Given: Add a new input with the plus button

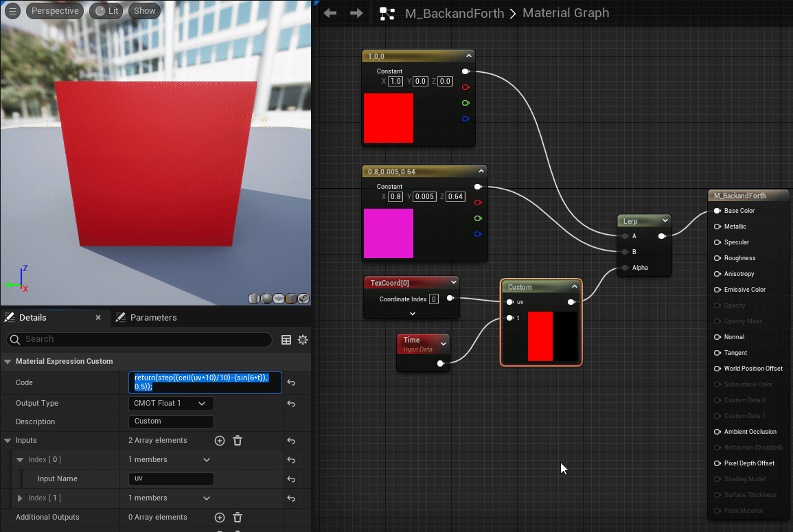Looking at the screenshot, I should click(x=220, y=440).
